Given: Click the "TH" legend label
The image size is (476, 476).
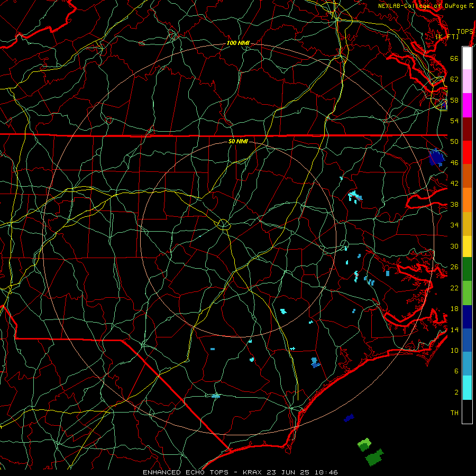Looking at the screenshot, I should pyautogui.click(x=454, y=413).
